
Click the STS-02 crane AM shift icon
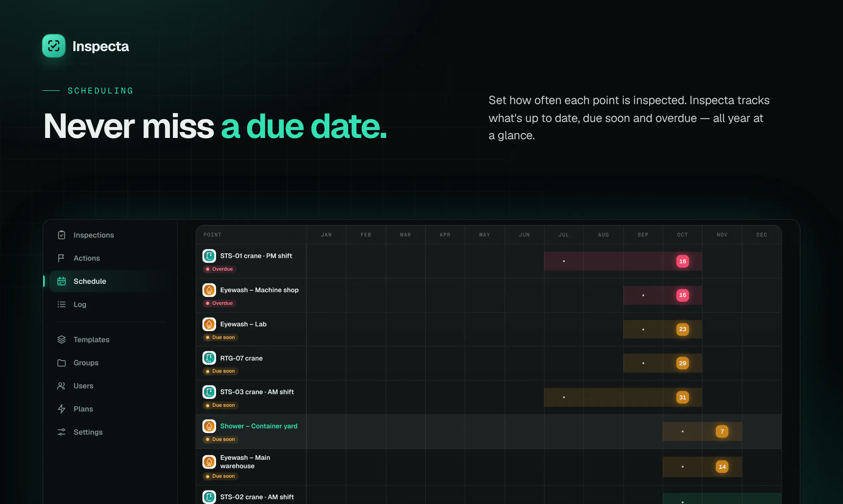pos(209,497)
